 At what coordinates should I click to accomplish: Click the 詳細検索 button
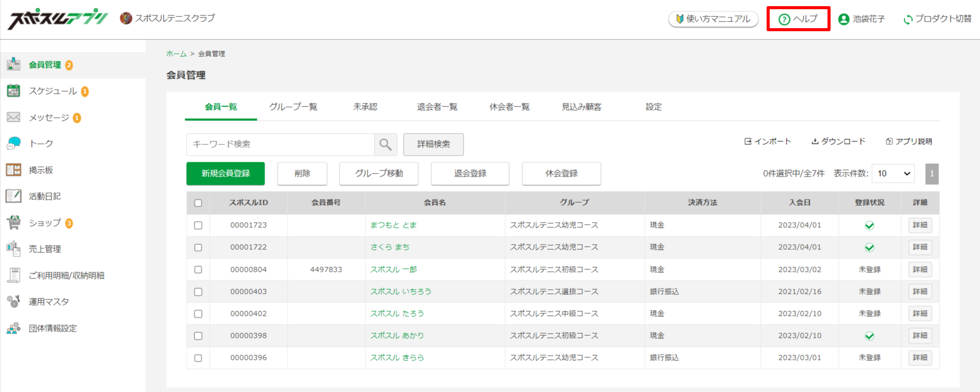point(433,144)
